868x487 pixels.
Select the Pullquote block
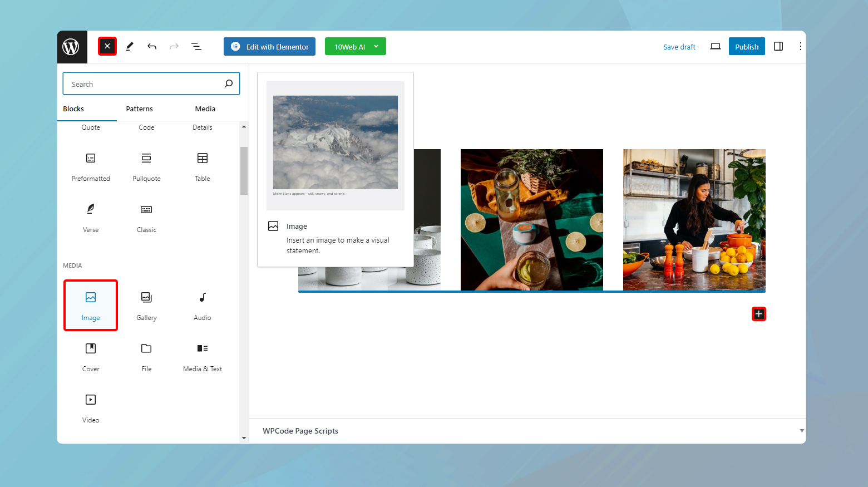tap(146, 166)
